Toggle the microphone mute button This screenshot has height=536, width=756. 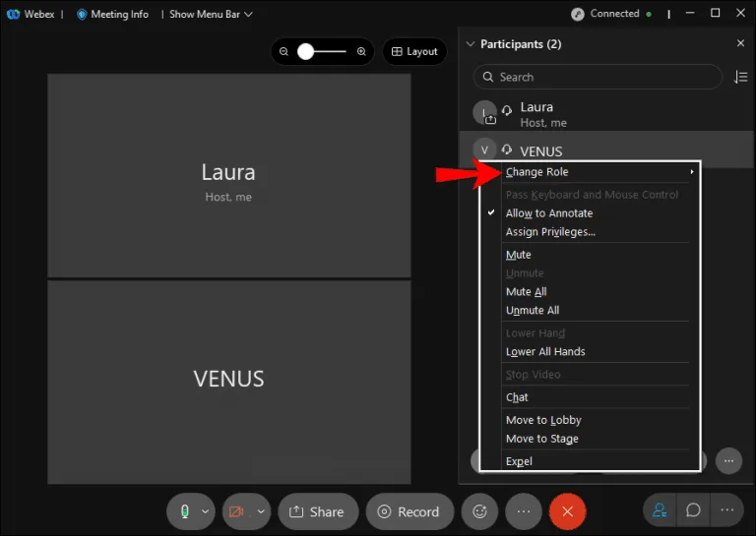coord(184,511)
